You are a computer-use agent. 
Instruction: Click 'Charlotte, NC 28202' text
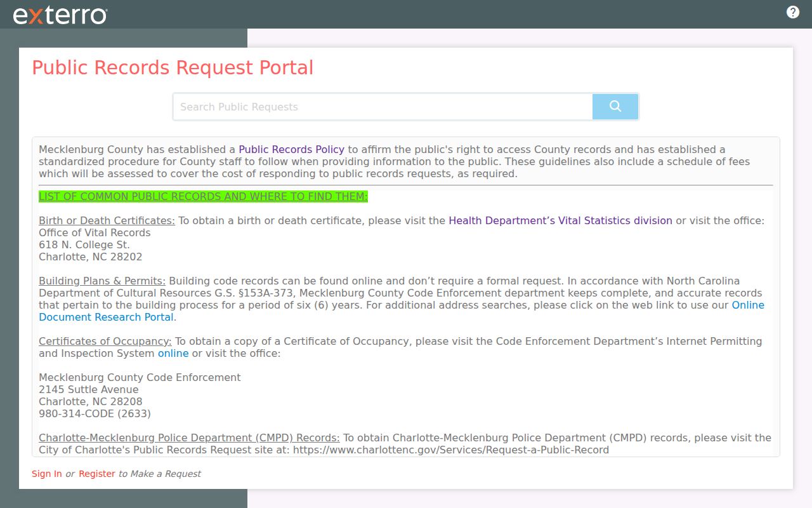click(91, 257)
